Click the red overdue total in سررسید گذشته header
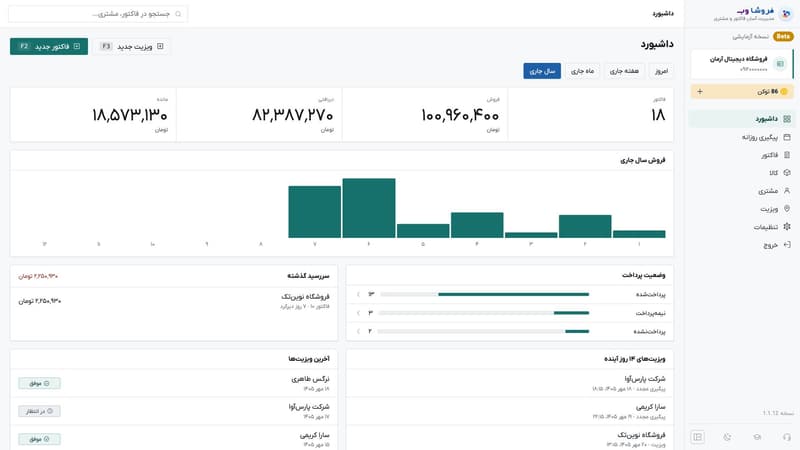This screenshot has width=800, height=450. (x=38, y=276)
